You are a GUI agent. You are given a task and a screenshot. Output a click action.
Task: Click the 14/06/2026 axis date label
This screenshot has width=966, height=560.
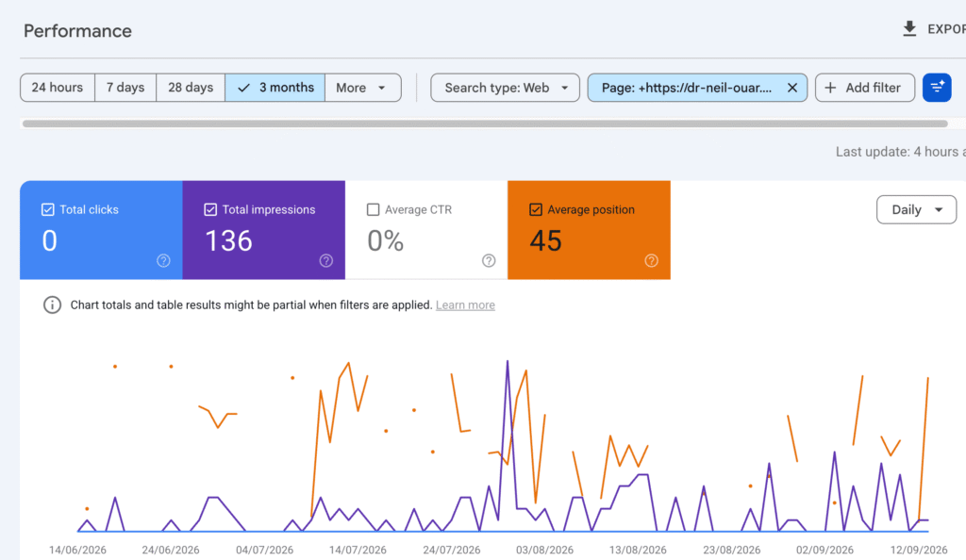point(77,551)
